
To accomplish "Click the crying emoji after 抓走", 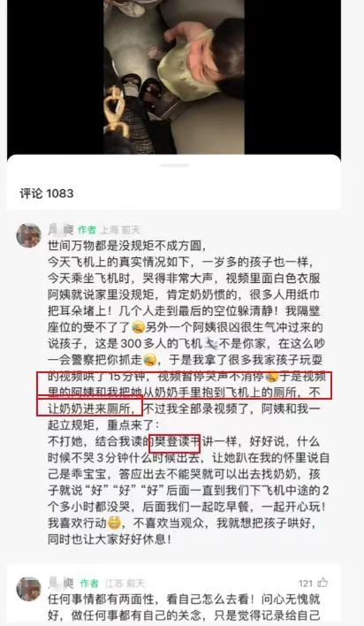I will click(x=150, y=360).
